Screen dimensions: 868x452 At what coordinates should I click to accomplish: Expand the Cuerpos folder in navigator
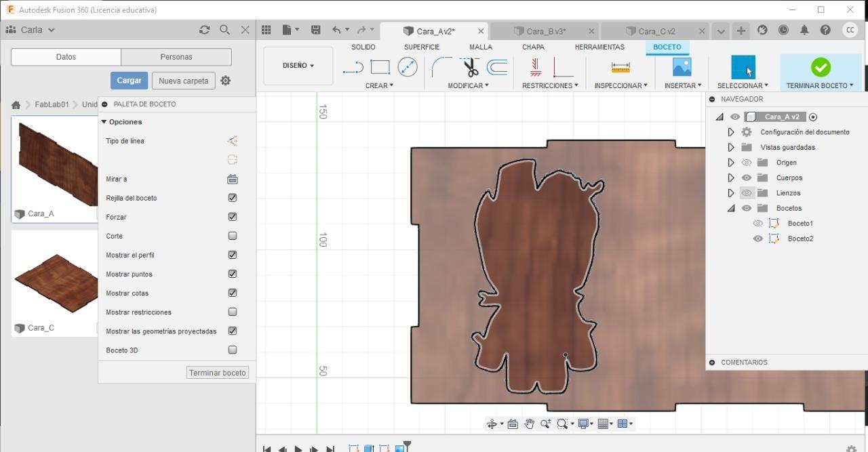tap(731, 178)
